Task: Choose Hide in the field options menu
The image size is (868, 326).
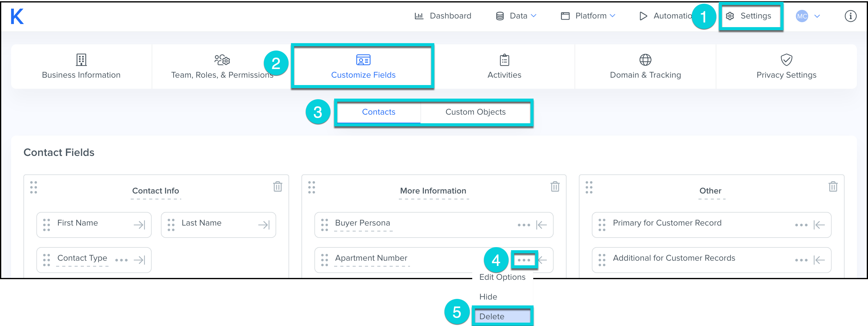Action: (x=488, y=296)
